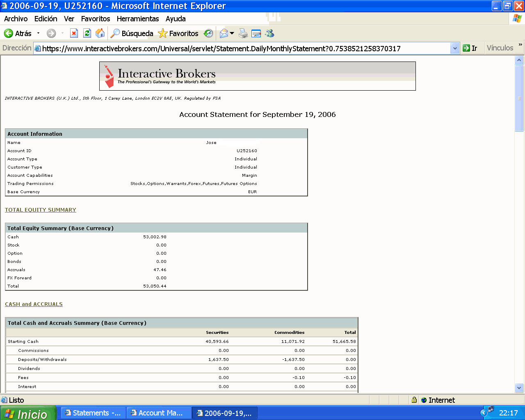This screenshot has width=525, height=420.
Task: Open the Messenger icon
Action: point(269,34)
